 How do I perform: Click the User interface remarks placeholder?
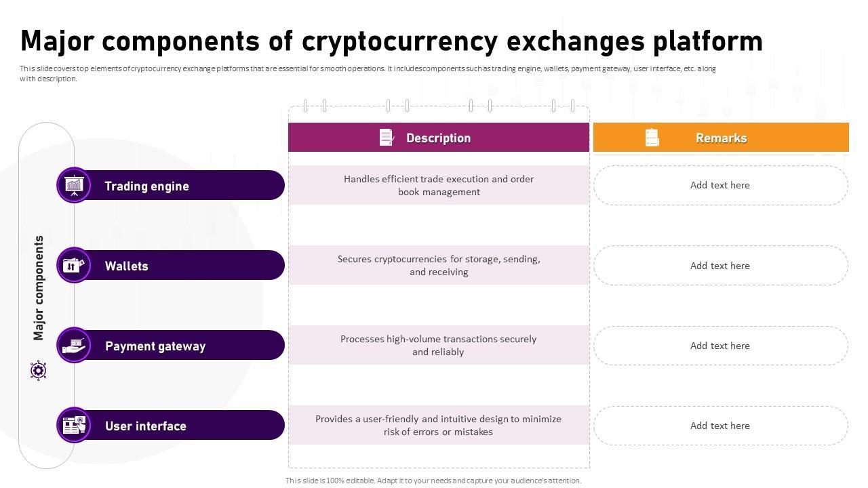tap(720, 426)
